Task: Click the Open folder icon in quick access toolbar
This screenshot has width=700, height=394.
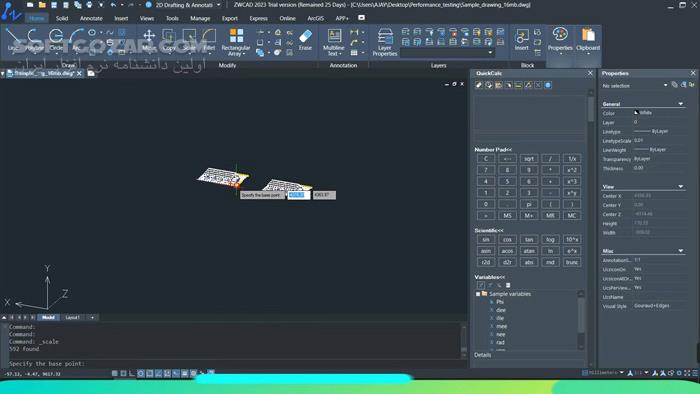Action: pyautogui.click(x=42, y=5)
